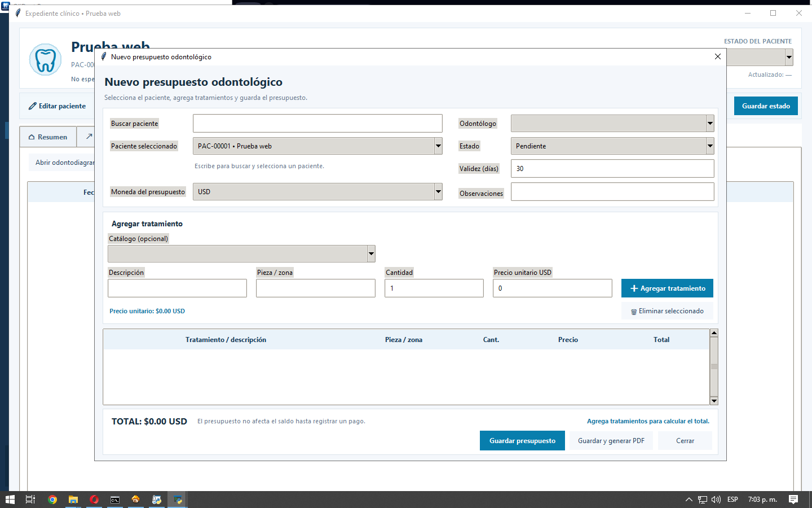Click the treatments table scrollbar down arrow
The image size is (812, 508).
[714, 401]
